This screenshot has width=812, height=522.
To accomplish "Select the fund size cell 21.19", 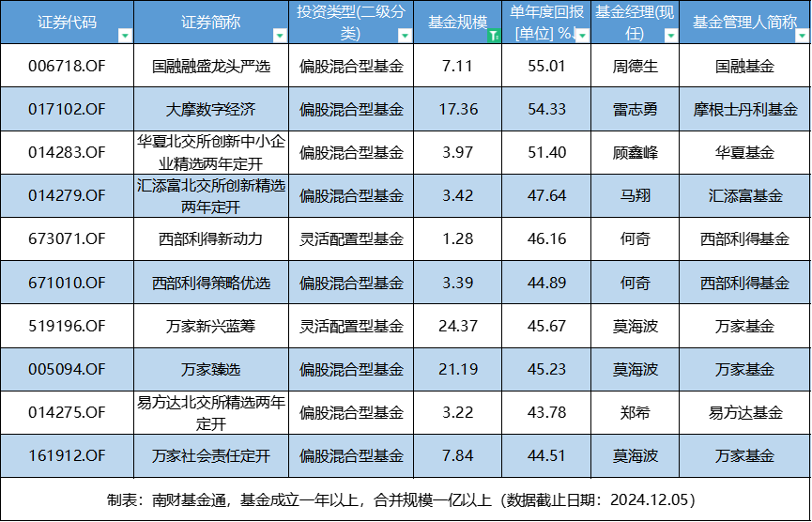I will [x=457, y=369].
